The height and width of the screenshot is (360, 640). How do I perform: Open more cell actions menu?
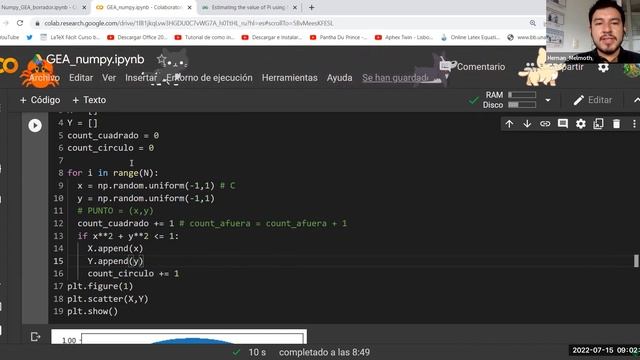634,124
